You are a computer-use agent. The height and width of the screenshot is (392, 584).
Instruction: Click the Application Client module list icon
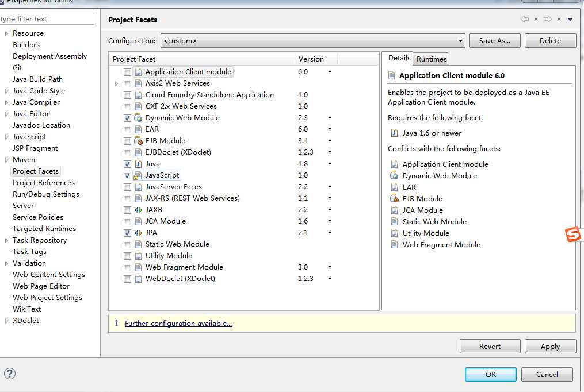(138, 72)
